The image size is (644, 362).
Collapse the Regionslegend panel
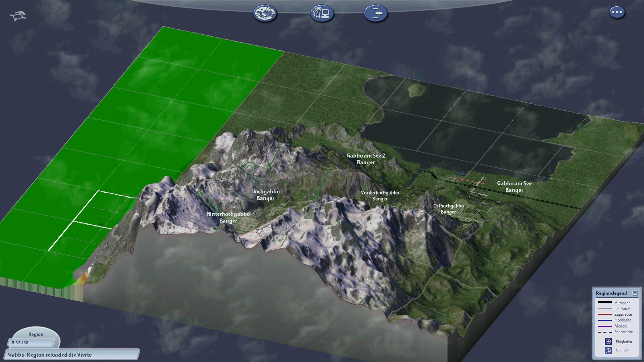(x=635, y=293)
